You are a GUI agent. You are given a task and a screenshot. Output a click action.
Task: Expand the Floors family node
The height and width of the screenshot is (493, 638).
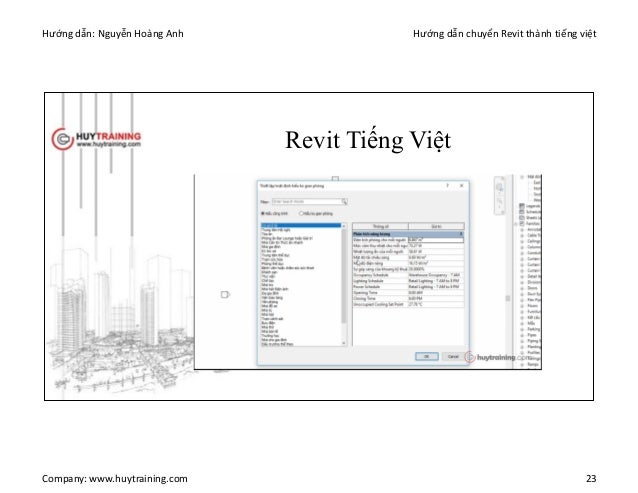522,306
